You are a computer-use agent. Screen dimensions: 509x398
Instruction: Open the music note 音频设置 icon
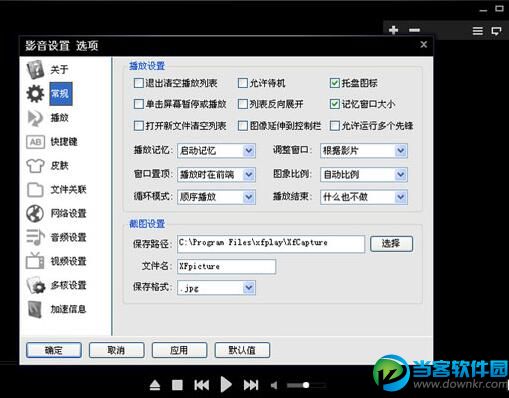click(35, 237)
